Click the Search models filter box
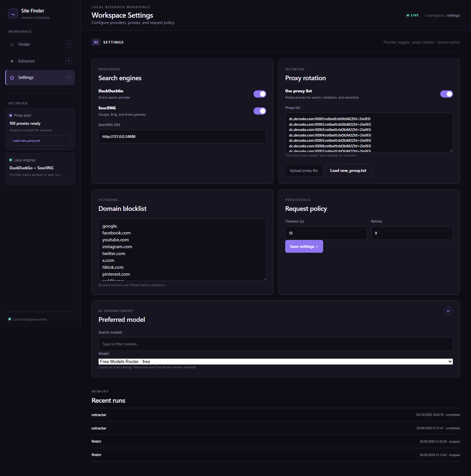This screenshot has width=471, height=476. tap(276, 344)
